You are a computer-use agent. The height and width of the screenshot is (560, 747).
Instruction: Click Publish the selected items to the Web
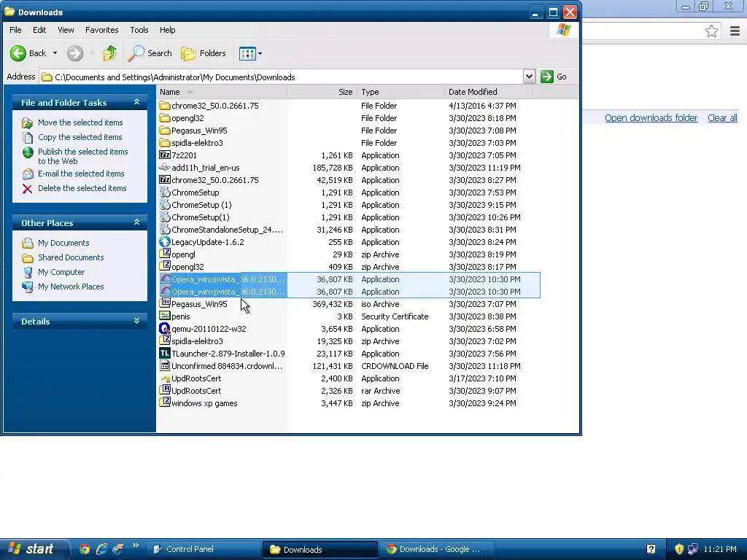[x=83, y=156]
